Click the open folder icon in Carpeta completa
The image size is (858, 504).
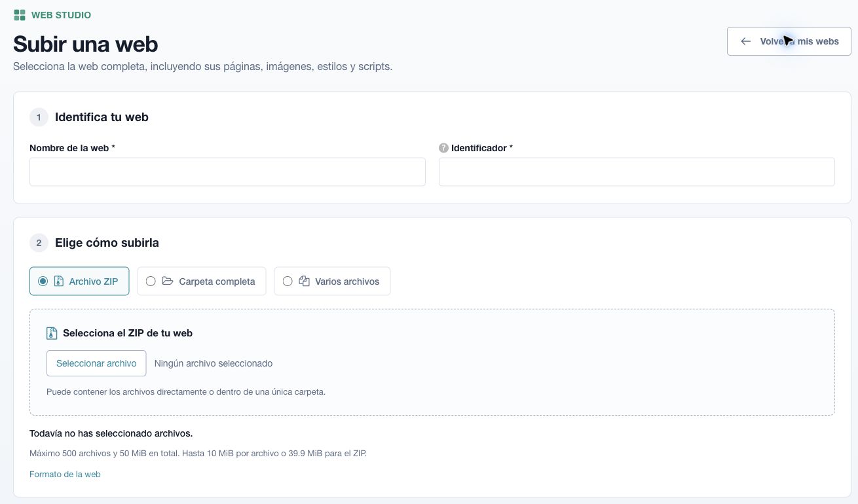point(168,281)
